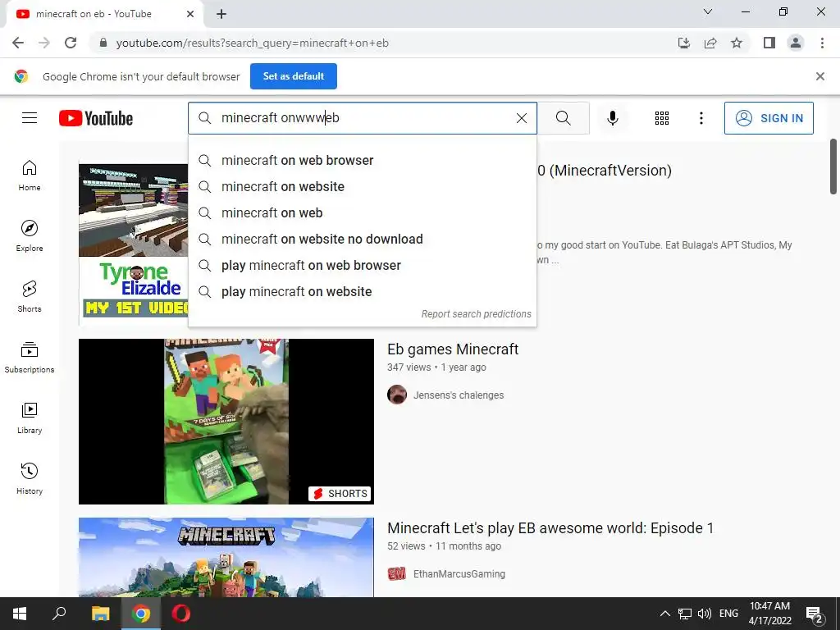Share this page via address bar icon
This screenshot has height=630, width=840.
pos(710,43)
